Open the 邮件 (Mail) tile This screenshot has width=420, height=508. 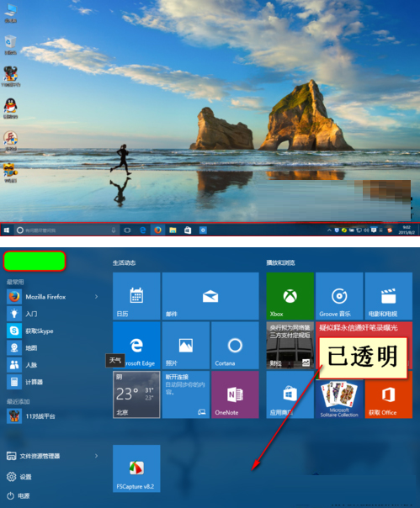point(210,296)
